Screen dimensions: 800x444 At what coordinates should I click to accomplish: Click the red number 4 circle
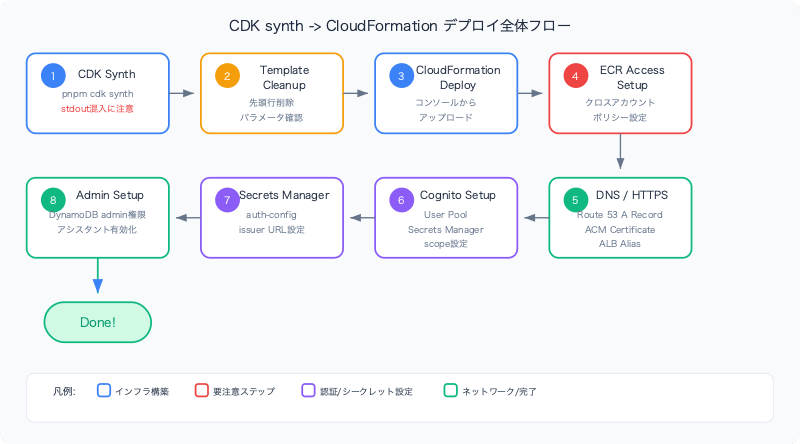[x=576, y=76]
